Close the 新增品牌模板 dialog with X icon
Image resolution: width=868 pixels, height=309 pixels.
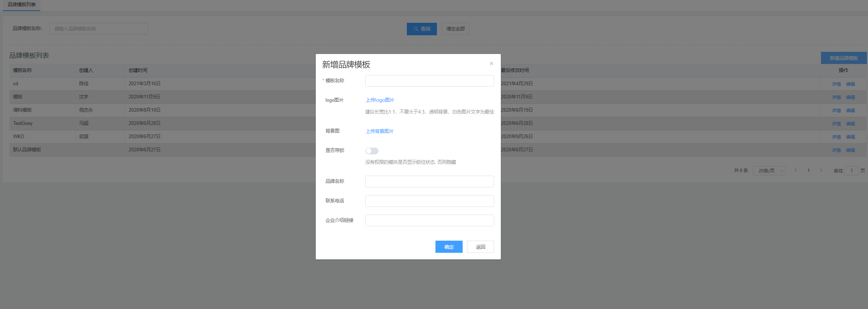(491, 64)
